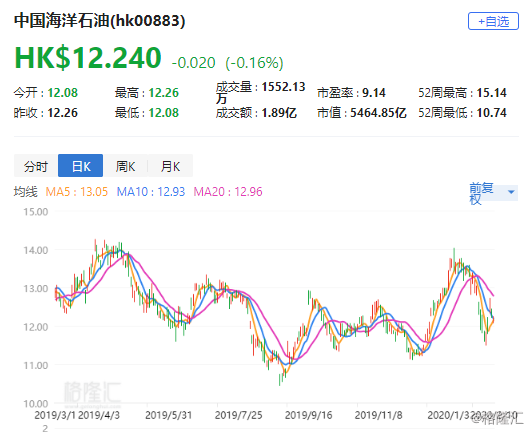Click the 11.00 y-axis label
Screen dimensions: 531x432
click(36, 365)
